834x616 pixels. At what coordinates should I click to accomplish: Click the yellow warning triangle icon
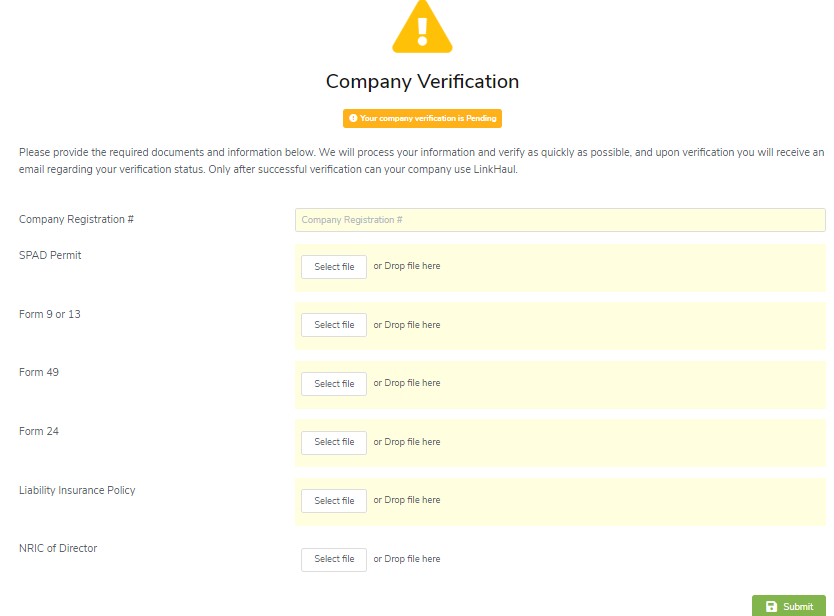pos(422,27)
